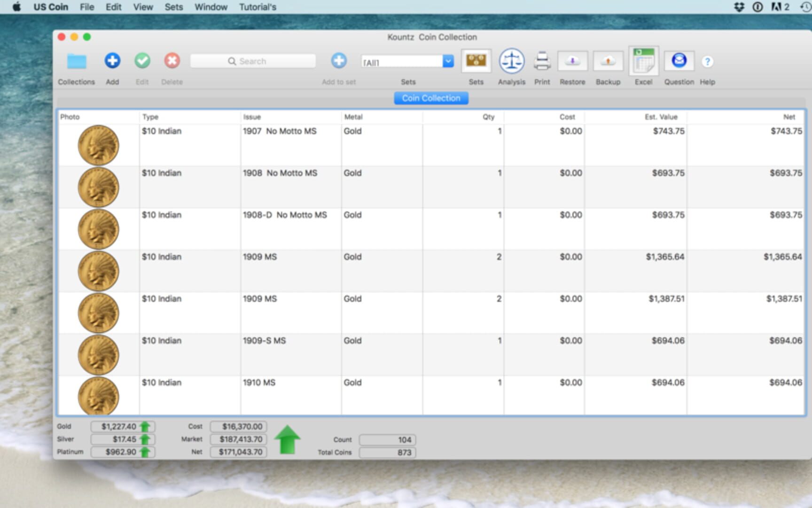Expand the Sets dropdown arrow
812x508 pixels.
(x=448, y=61)
